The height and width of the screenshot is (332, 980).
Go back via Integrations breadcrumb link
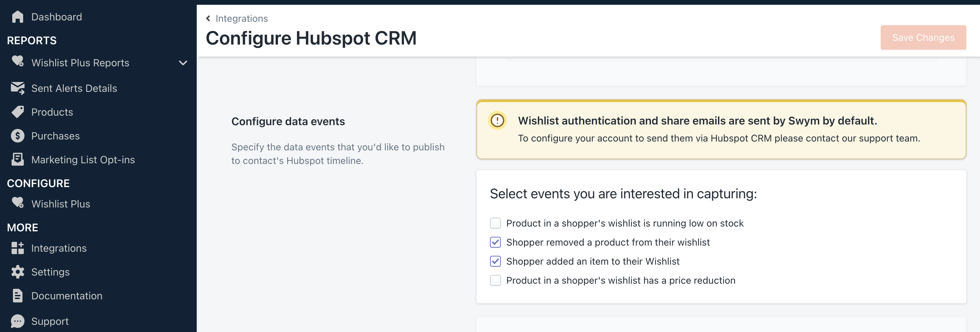pyautogui.click(x=242, y=18)
